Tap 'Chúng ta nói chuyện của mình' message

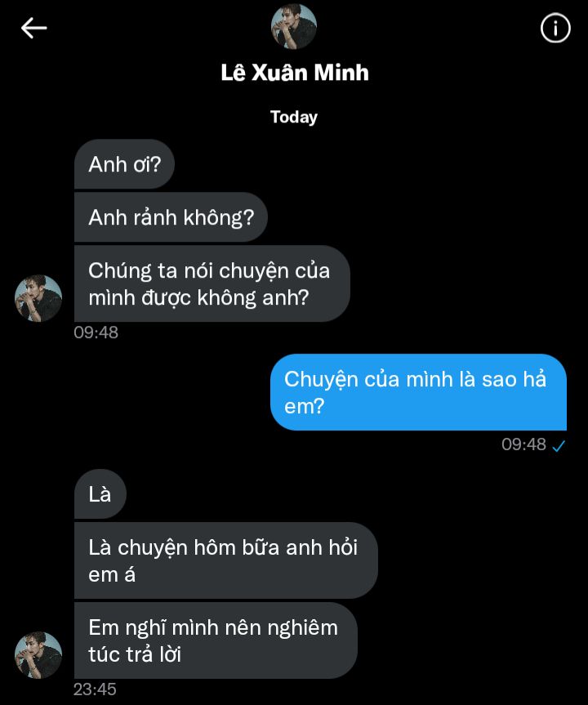[x=212, y=283]
